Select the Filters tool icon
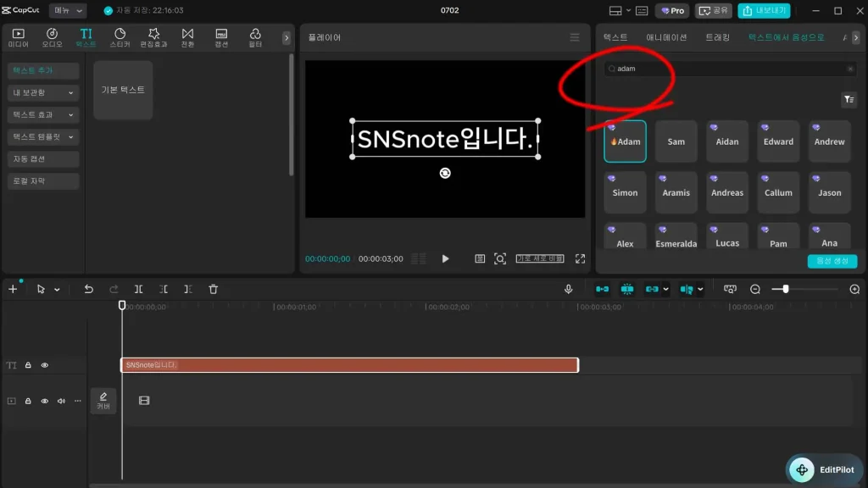Viewport: 868px width, 488px height. point(255,37)
